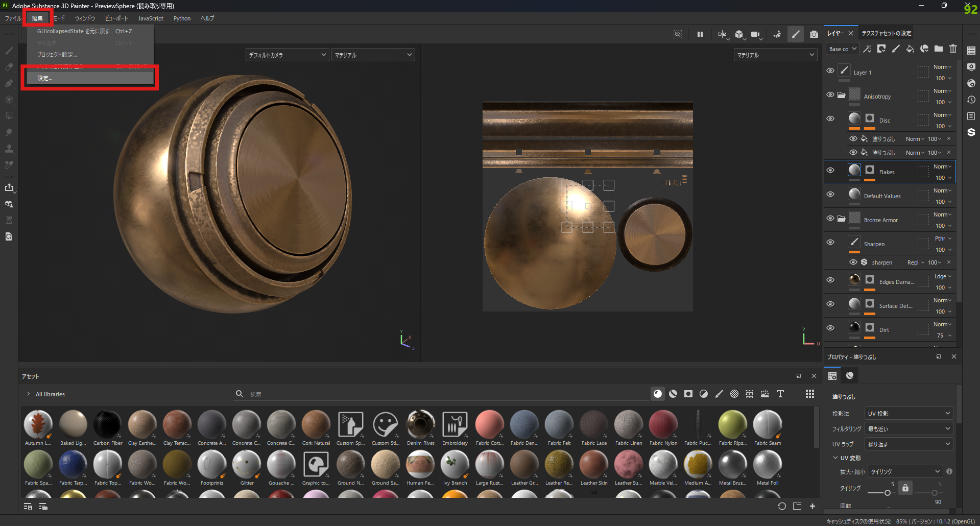The height and width of the screenshot is (526, 980).
Task: Click the trash icon to delete selected layer
Action: click(x=953, y=49)
